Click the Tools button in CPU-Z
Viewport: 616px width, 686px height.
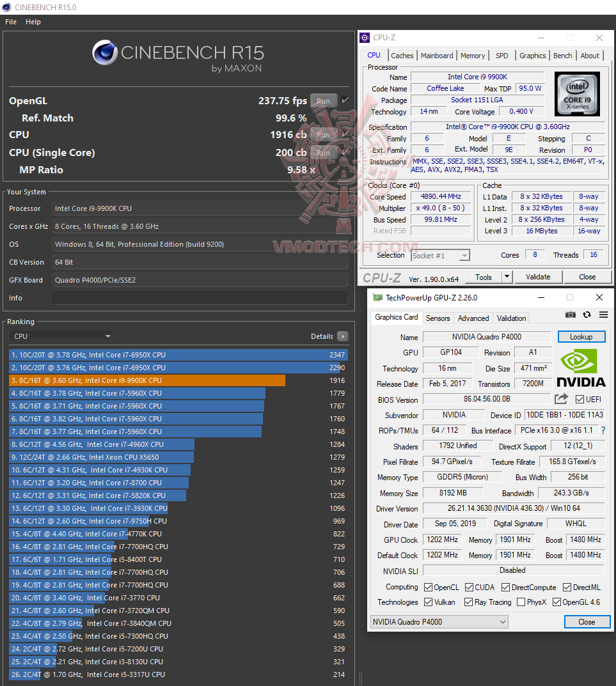click(x=484, y=276)
